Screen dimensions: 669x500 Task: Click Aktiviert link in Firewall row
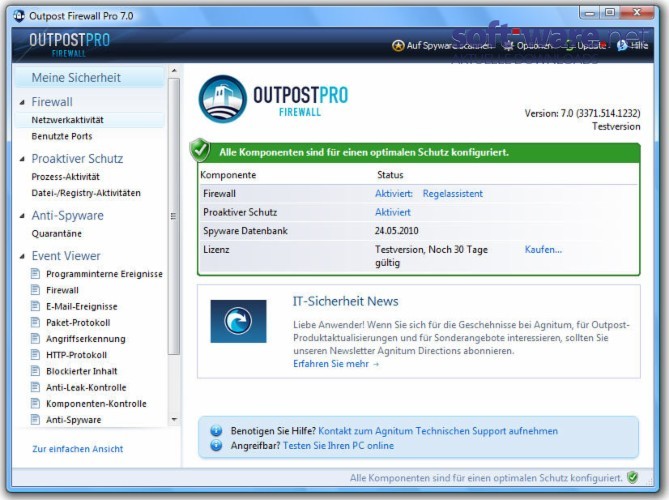click(x=394, y=194)
